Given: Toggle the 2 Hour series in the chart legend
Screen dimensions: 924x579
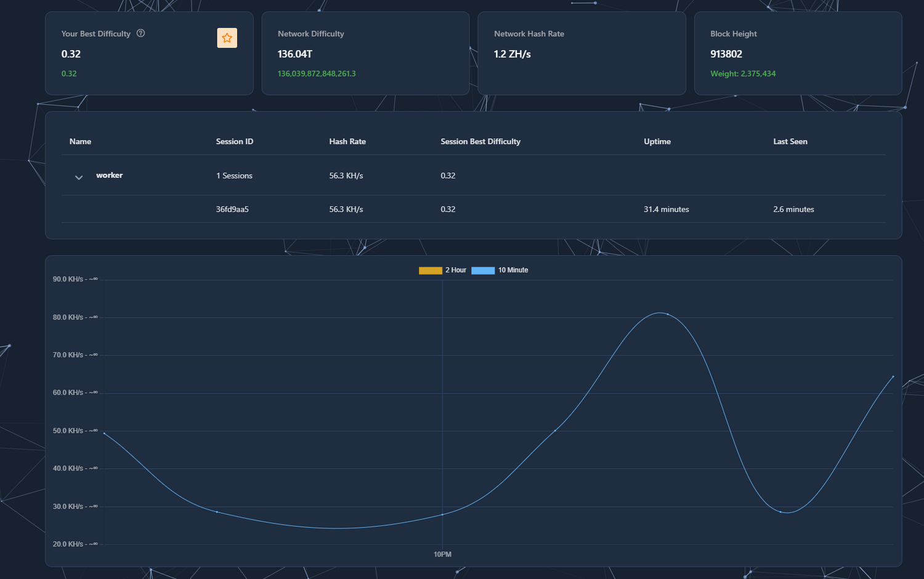Looking at the screenshot, I should pos(442,270).
